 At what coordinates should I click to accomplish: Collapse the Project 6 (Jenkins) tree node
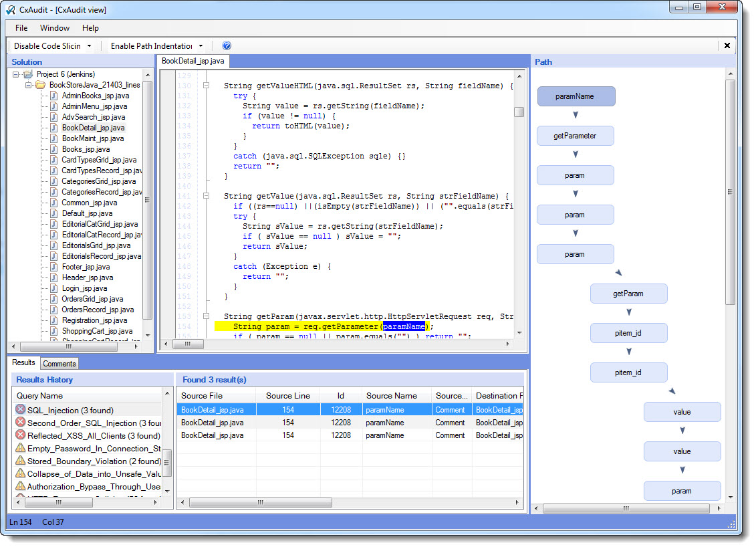click(x=16, y=74)
